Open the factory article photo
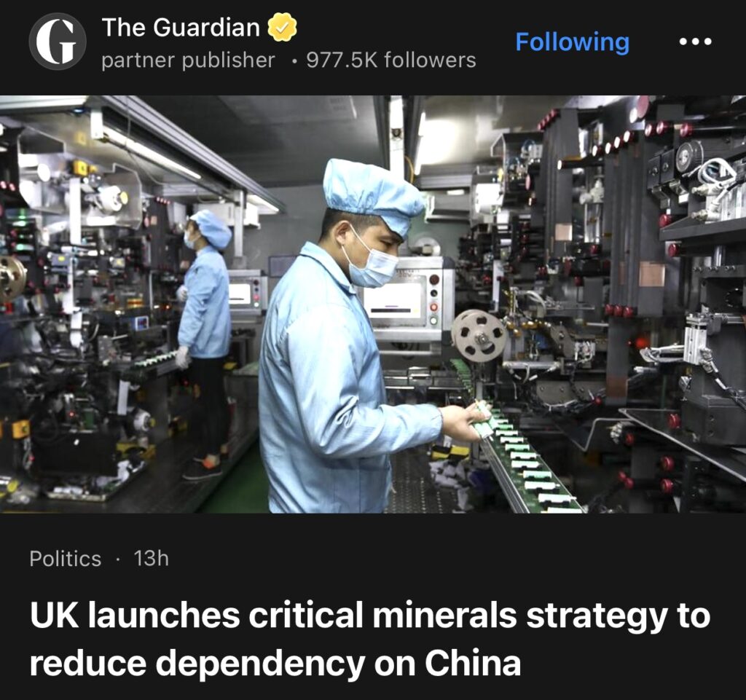 (373, 304)
